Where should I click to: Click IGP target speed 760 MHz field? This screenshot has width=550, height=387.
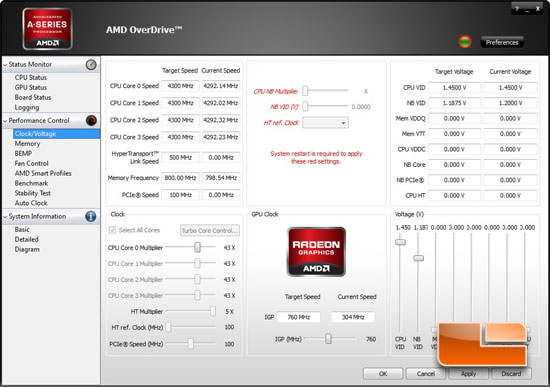point(299,317)
